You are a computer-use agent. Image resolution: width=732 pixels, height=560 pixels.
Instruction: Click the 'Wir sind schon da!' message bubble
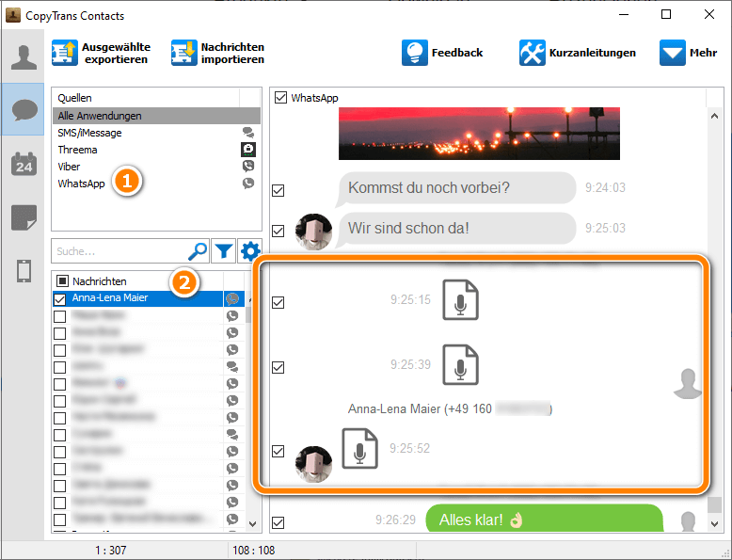(x=456, y=229)
